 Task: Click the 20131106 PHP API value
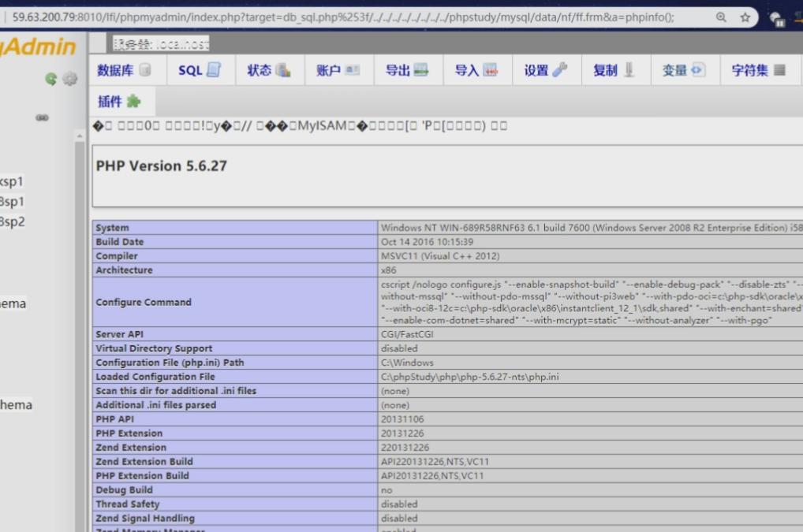click(402, 419)
